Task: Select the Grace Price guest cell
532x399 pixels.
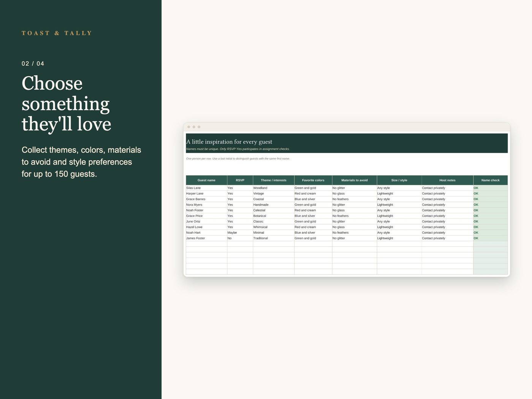Action: 206,216
